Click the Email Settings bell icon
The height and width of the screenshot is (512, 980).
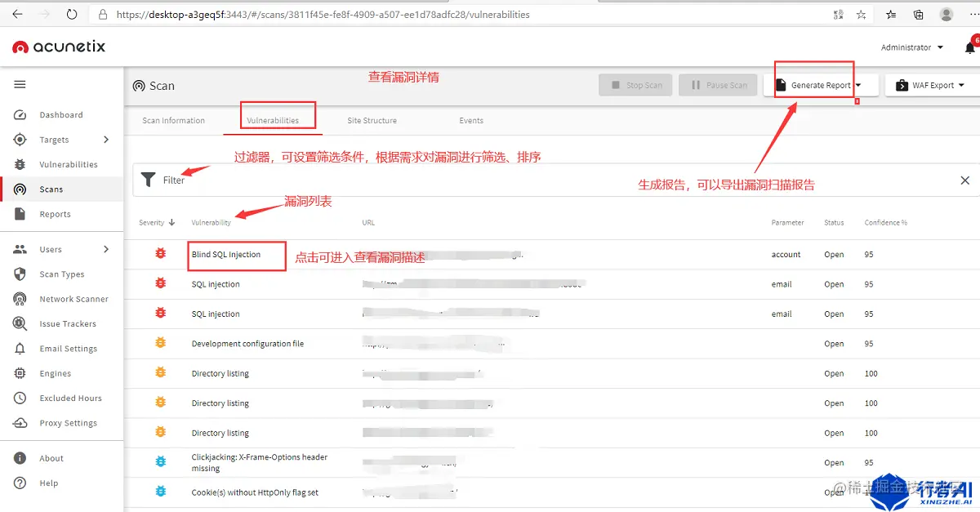click(20, 349)
